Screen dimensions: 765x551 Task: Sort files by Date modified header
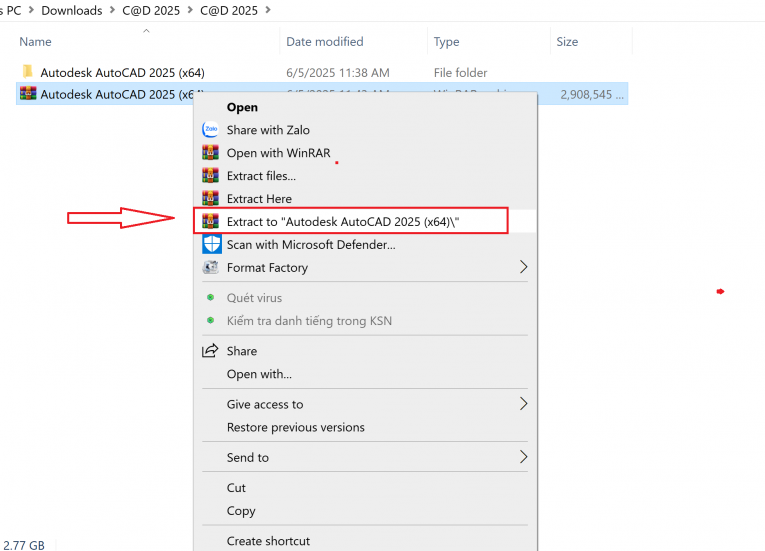click(x=324, y=41)
